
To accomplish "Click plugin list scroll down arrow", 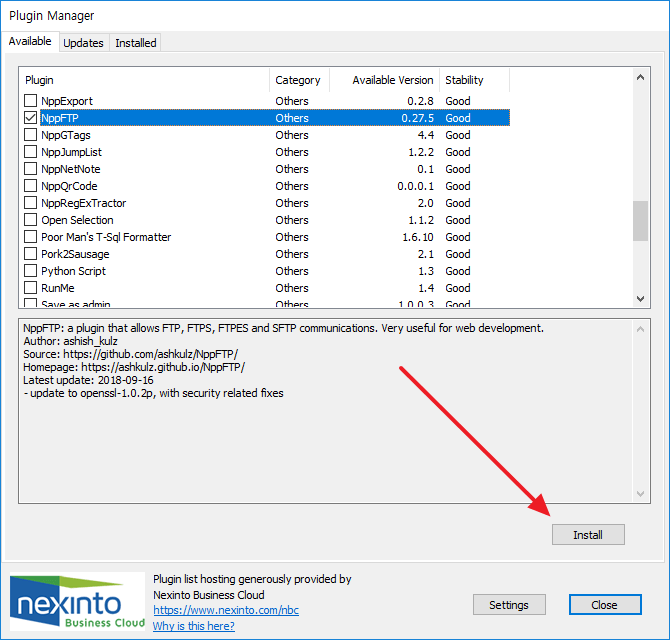I will (x=640, y=299).
